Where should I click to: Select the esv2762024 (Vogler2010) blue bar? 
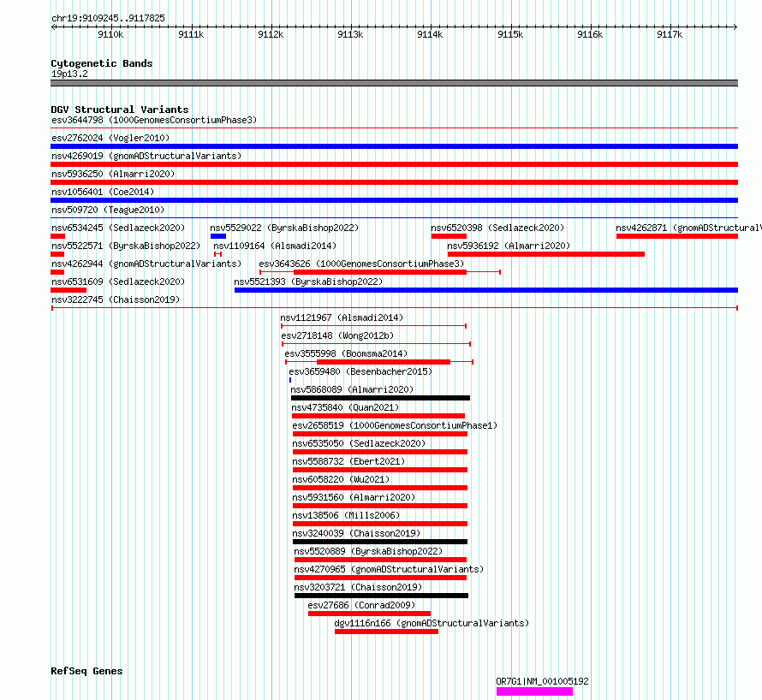[394, 146]
